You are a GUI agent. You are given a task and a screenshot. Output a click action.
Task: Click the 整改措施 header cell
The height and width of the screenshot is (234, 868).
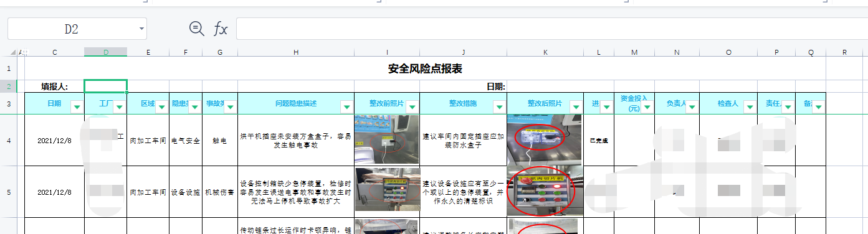tap(463, 103)
